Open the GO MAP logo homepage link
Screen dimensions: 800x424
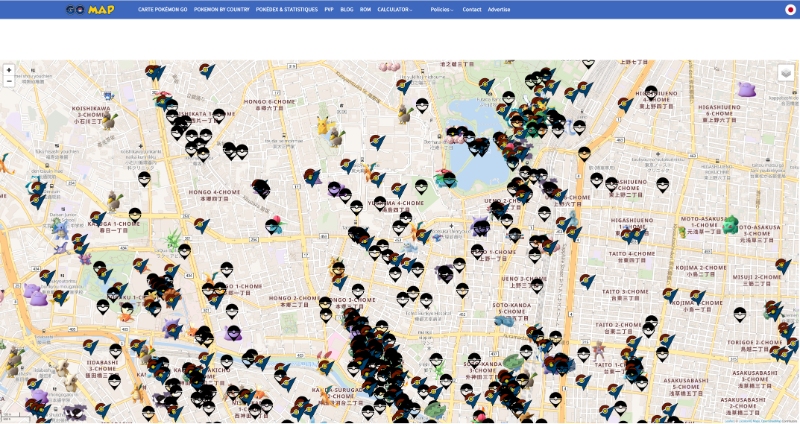[90, 9]
